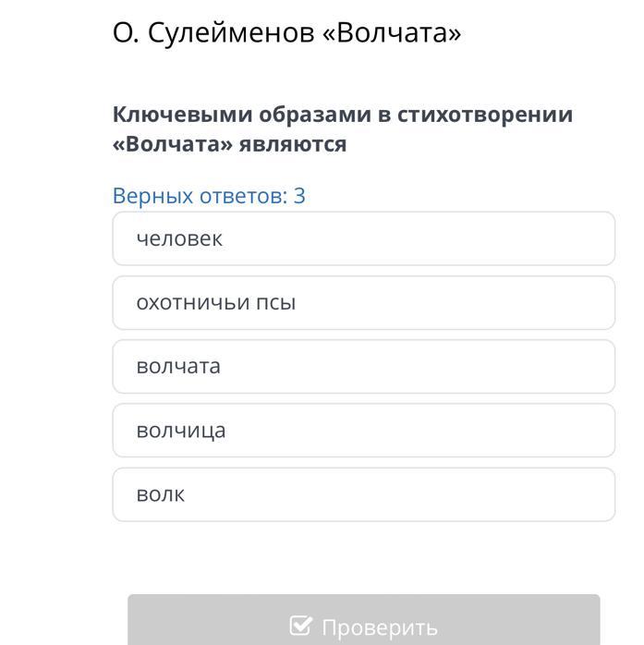Select the answer option «человек»
Screen dimensions: 644x645
[x=363, y=238]
